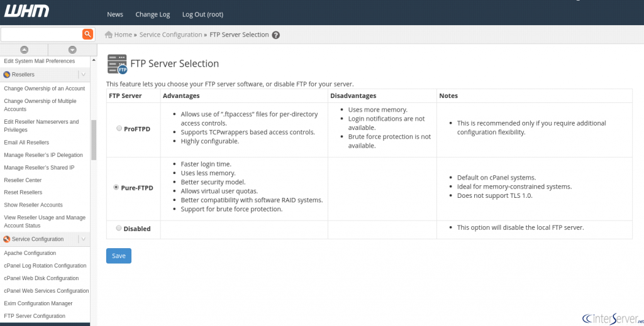644x326 pixels.
Task: Click the Save button
Action: click(118, 256)
